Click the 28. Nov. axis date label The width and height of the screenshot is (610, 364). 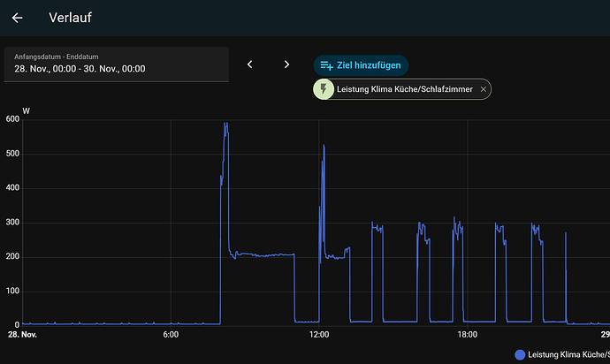(x=22, y=335)
